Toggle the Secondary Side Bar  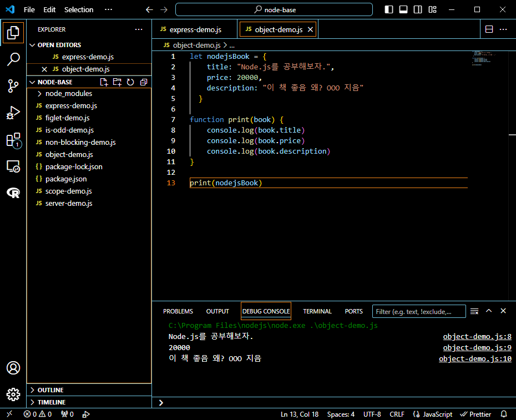418,9
